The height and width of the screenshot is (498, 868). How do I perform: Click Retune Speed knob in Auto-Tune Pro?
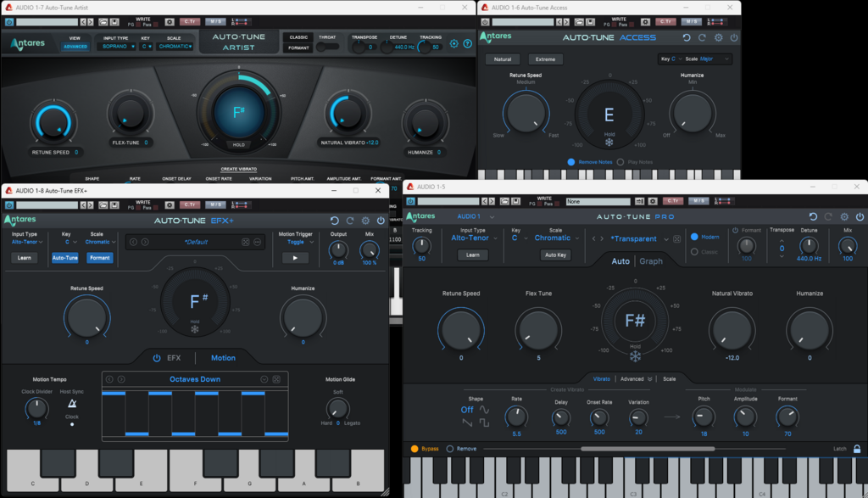[460, 330]
